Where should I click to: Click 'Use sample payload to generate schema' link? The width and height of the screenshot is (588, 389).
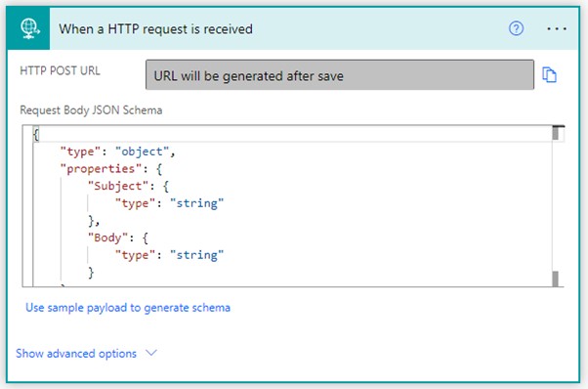click(128, 308)
